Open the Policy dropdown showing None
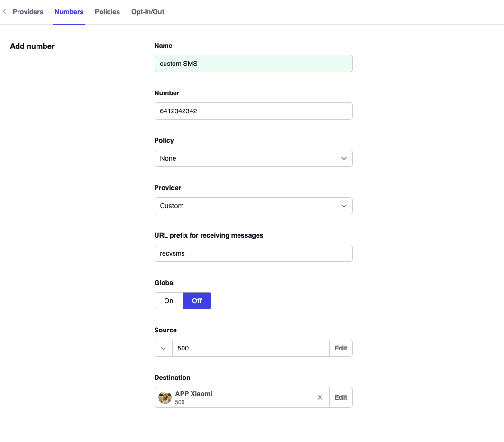Screen dimensions: 504x442 tap(247, 158)
